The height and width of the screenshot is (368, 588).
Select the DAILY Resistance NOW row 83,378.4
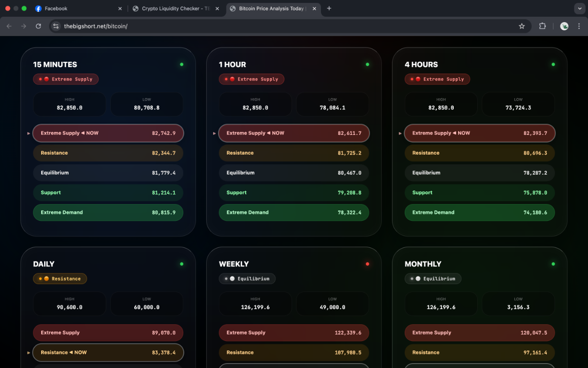(108, 352)
